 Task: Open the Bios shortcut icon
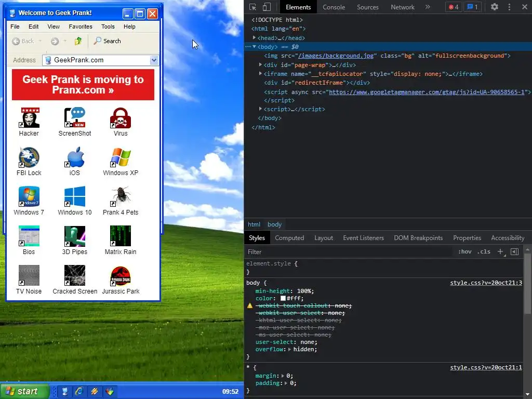coord(29,236)
